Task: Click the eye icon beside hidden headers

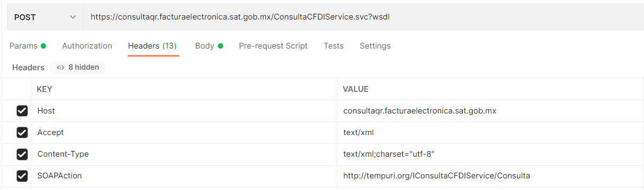Action: (60, 68)
